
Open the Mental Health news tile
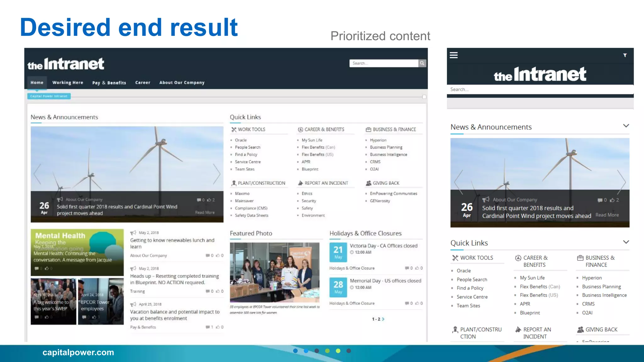point(77,252)
